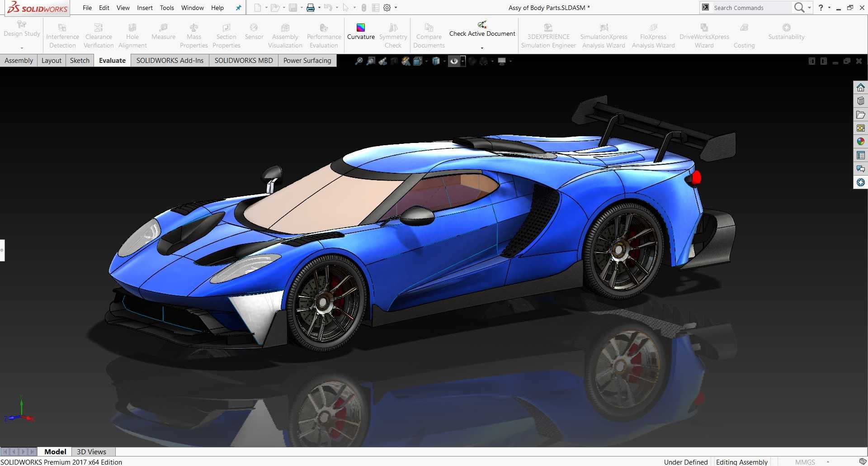Switch to the 3D Views tab

tap(91, 452)
